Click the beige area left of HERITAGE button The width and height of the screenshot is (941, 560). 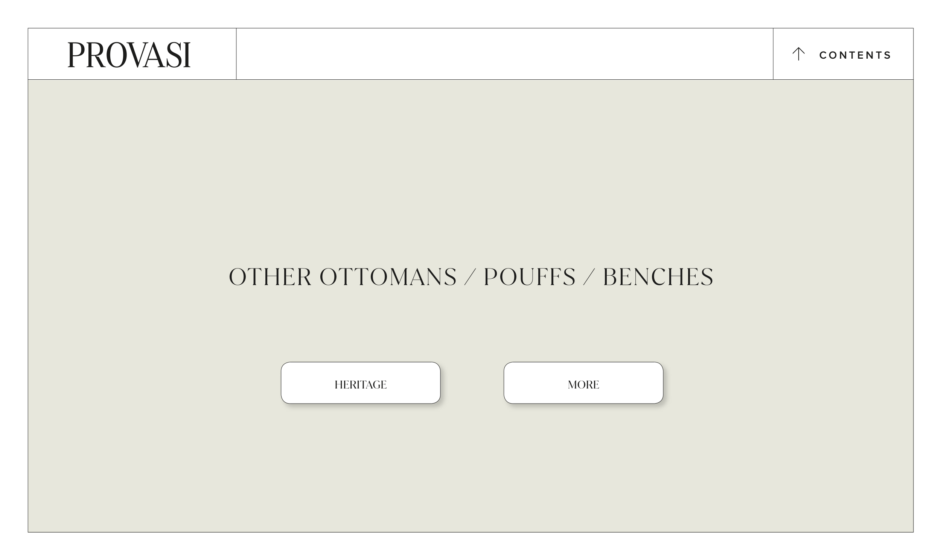click(x=151, y=383)
